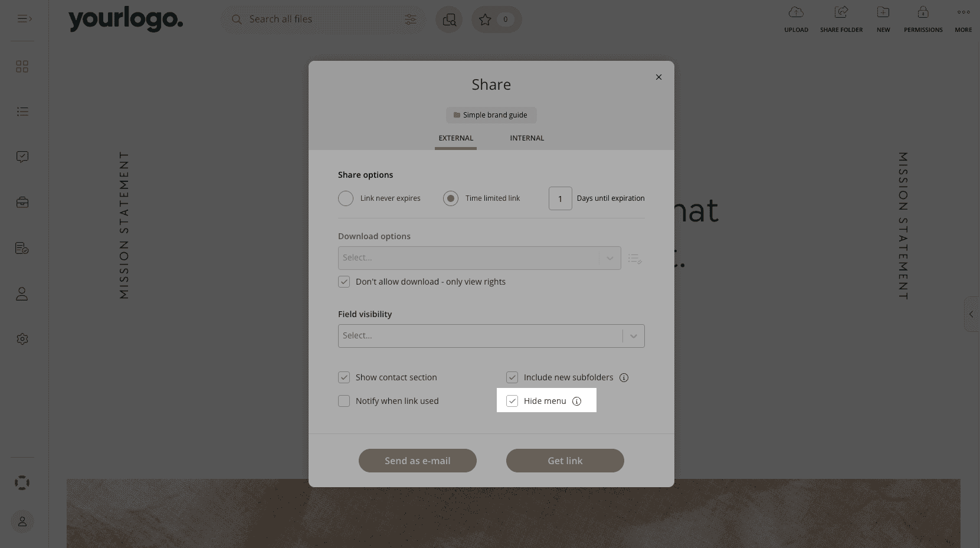Screen dimensions: 980x548
Task: Open the search filter sliders icon
Action: (x=411, y=19)
